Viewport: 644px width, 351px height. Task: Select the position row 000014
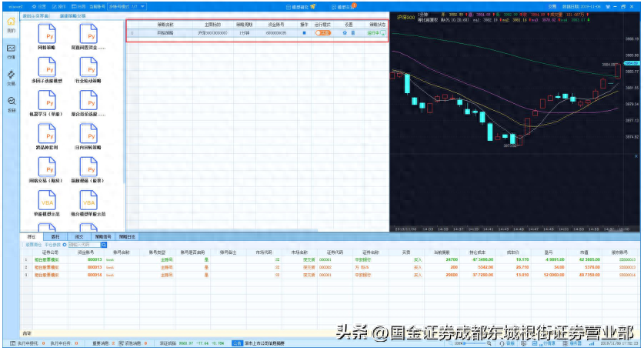tap(331, 275)
